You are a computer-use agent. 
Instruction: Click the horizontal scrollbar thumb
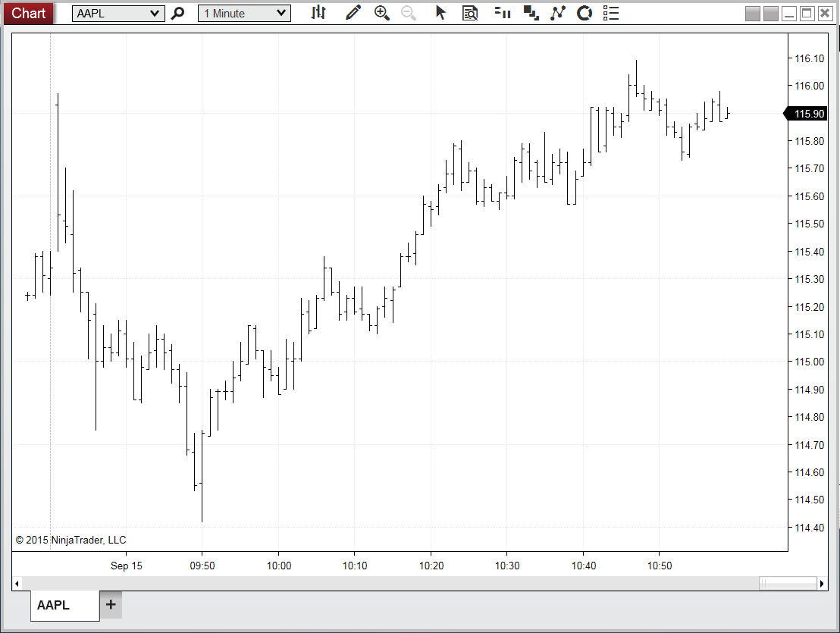tap(788, 584)
